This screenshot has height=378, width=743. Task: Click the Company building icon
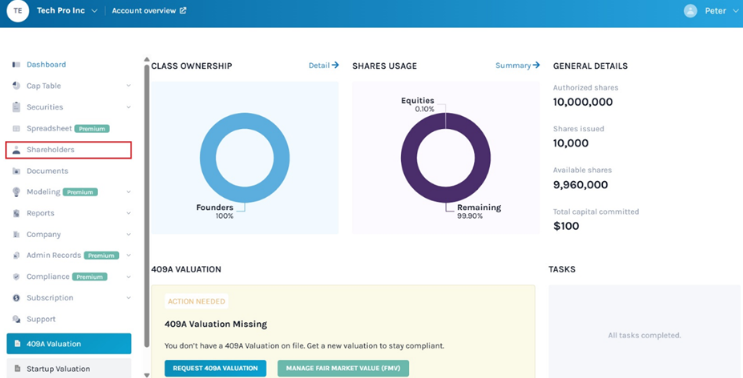(16, 234)
